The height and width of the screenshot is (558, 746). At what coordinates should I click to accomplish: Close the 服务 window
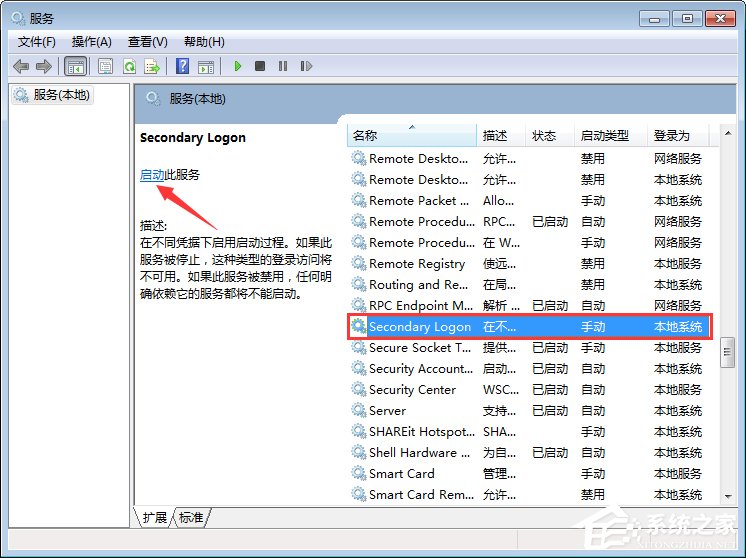[720, 19]
